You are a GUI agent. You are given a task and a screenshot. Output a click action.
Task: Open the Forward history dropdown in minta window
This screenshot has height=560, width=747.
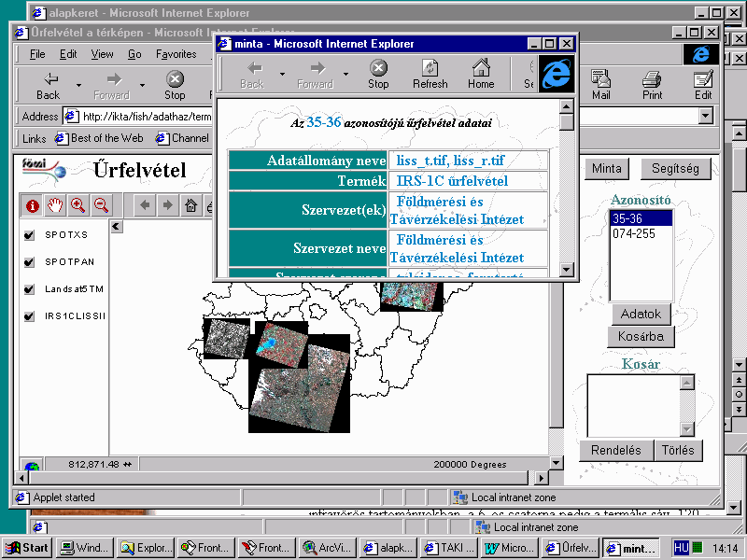[345, 74]
